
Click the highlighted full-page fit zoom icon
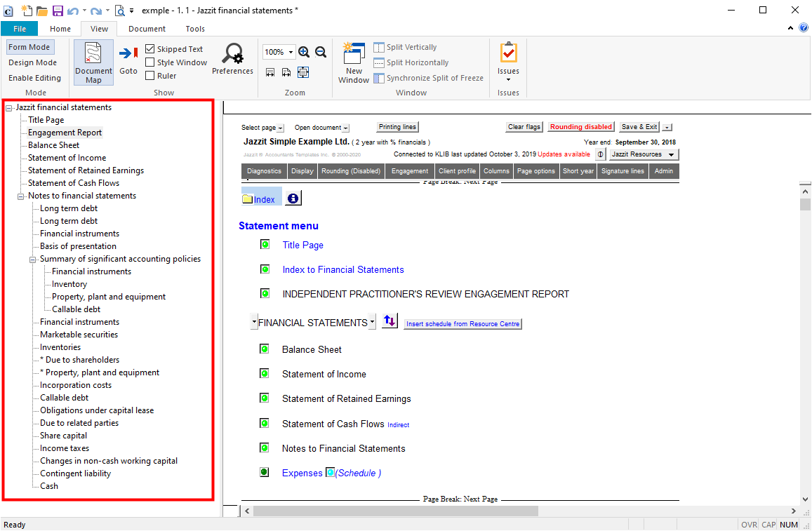pos(303,72)
